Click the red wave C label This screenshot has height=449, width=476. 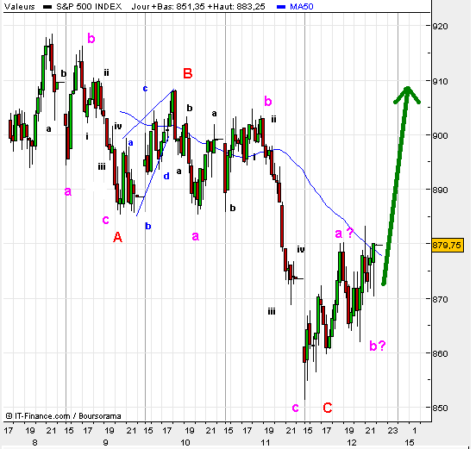click(328, 408)
